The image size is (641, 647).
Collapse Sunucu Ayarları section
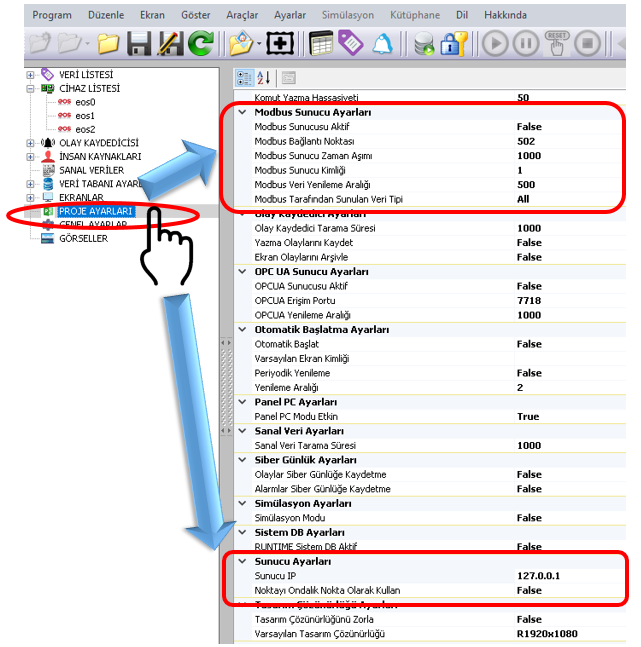(x=243, y=561)
